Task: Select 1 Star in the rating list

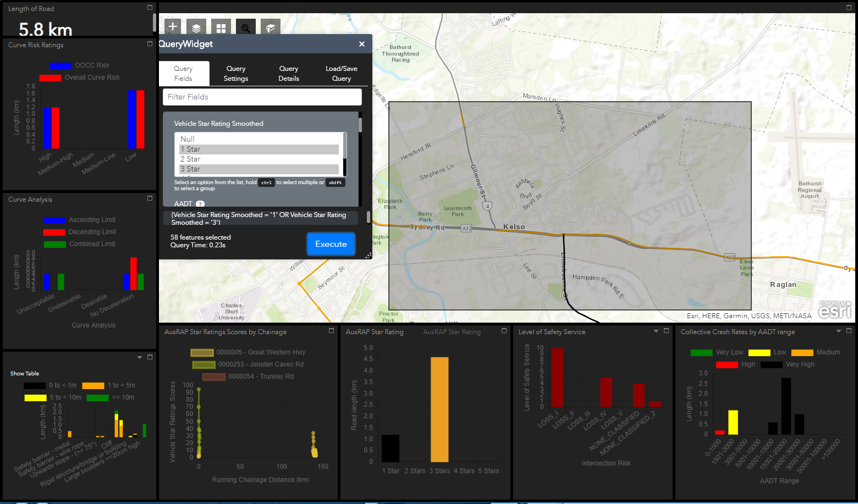Action: 258,149
